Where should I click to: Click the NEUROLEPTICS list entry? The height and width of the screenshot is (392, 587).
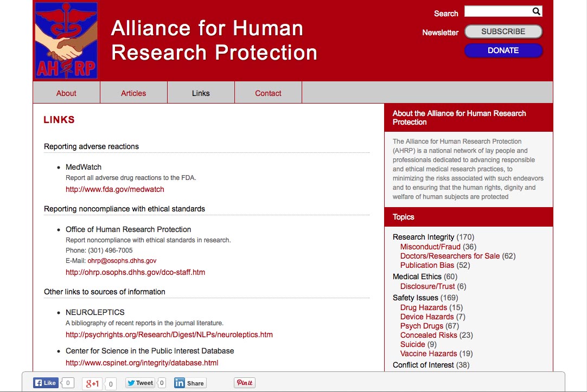pos(95,312)
